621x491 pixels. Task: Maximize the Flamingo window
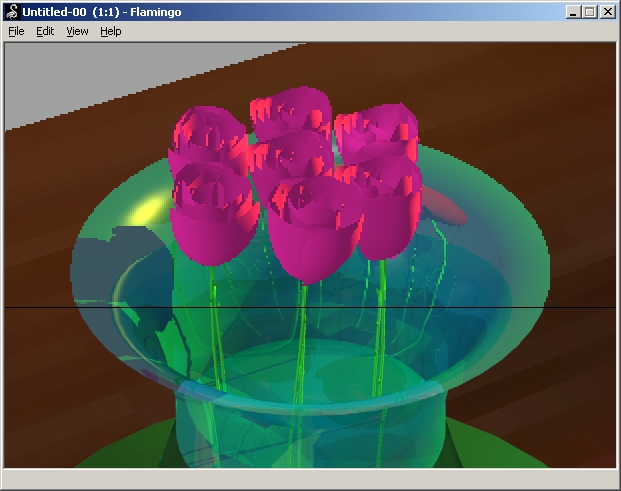[x=589, y=12]
